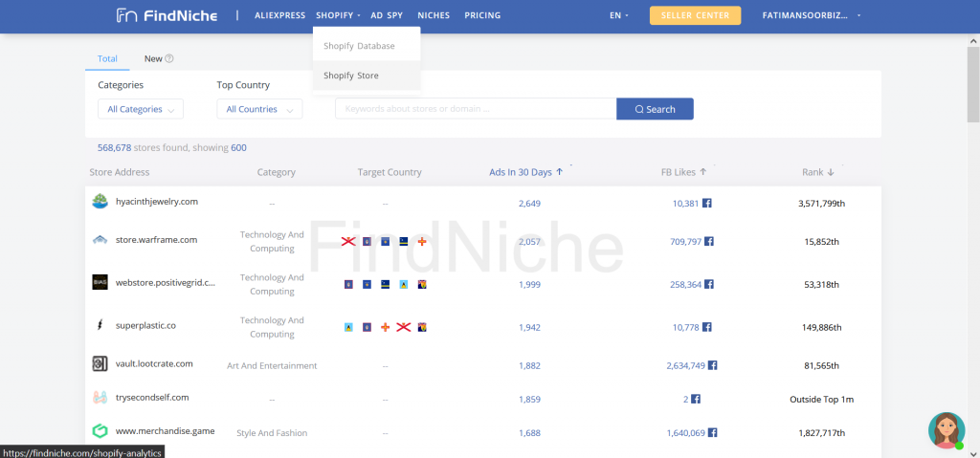Click help icon next to New tab

(168, 58)
